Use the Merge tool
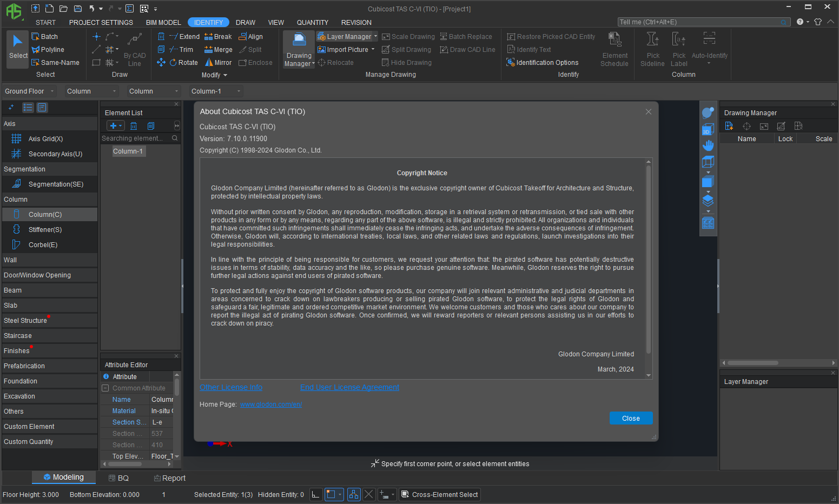Image resolution: width=839 pixels, height=504 pixels. click(219, 50)
